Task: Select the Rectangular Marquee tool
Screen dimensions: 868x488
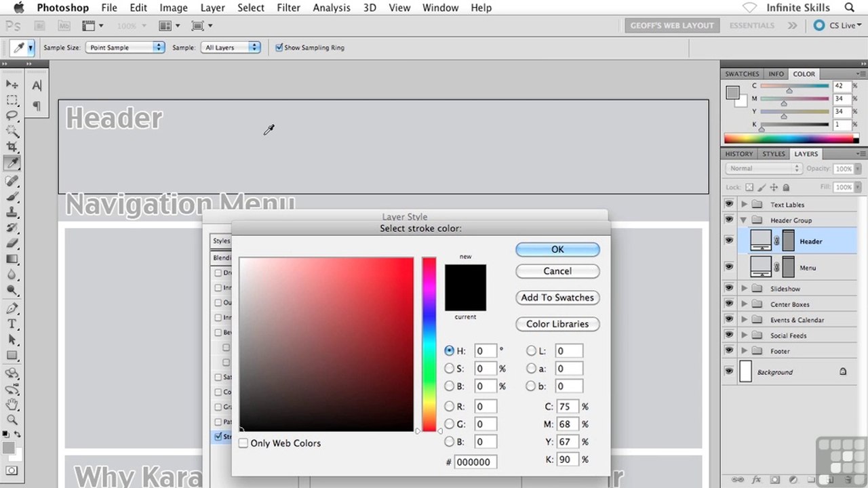Action: 12,100
